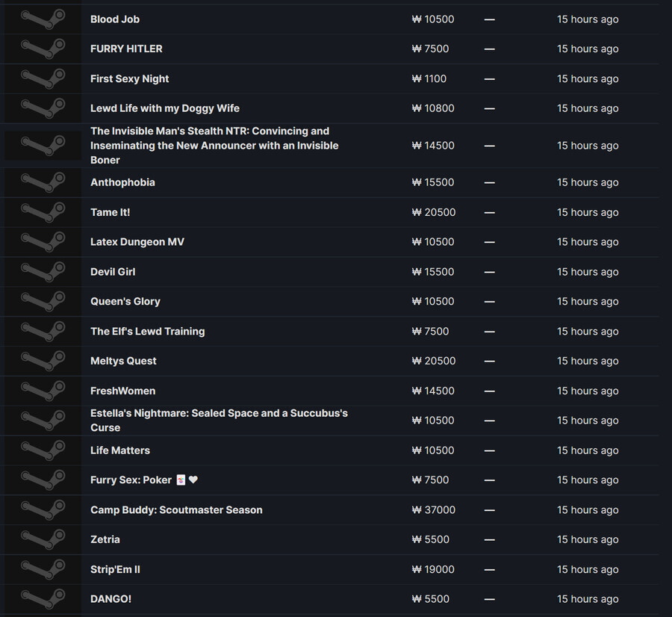This screenshot has height=617, width=672.
Task: Click the 15 hours ago timestamp for Zetria
Action: pos(588,539)
